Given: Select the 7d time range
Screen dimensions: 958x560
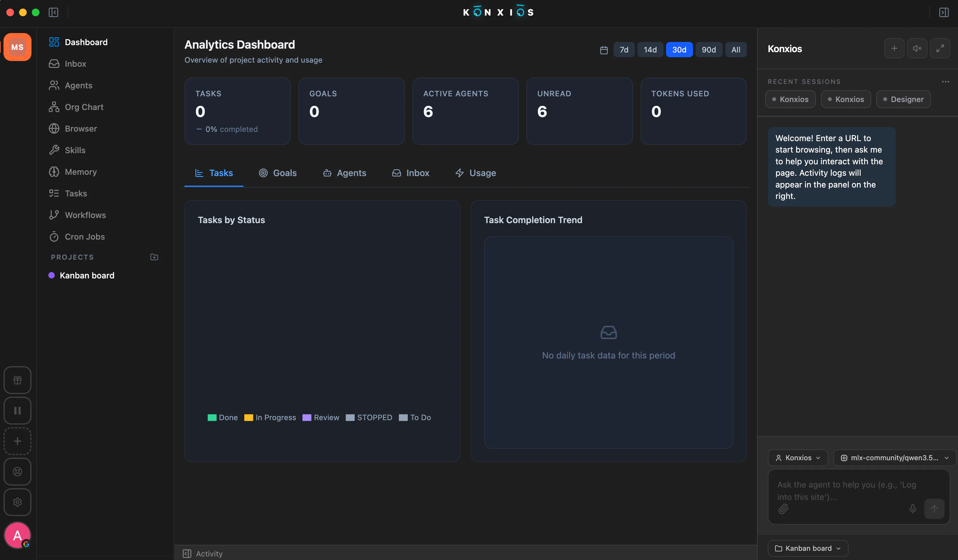Looking at the screenshot, I should (624, 50).
